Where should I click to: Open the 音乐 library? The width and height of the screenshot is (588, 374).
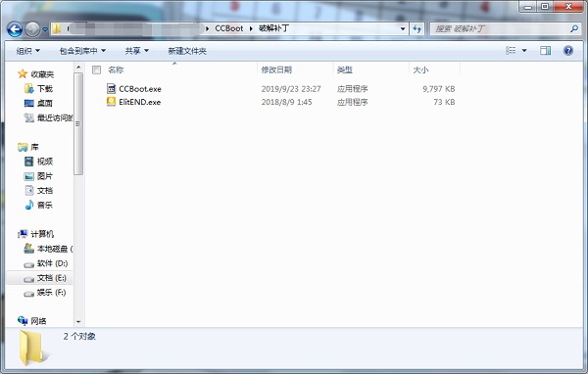45,205
